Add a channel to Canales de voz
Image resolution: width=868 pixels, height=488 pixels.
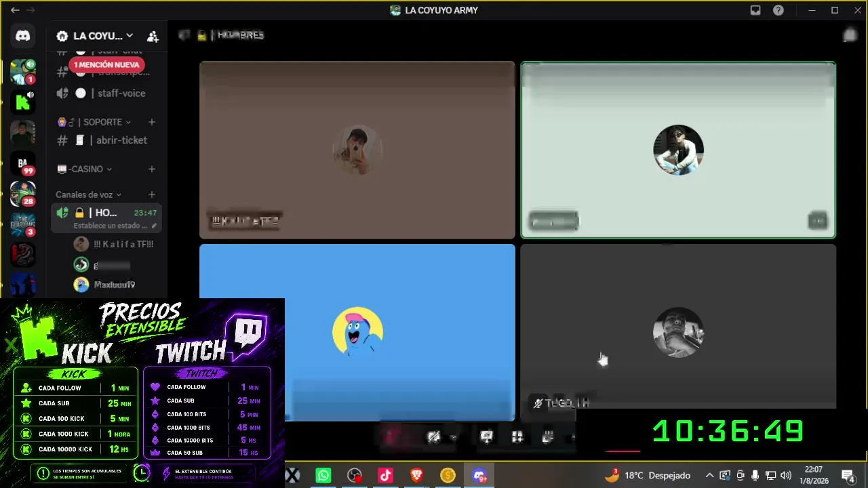pyautogui.click(x=152, y=195)
